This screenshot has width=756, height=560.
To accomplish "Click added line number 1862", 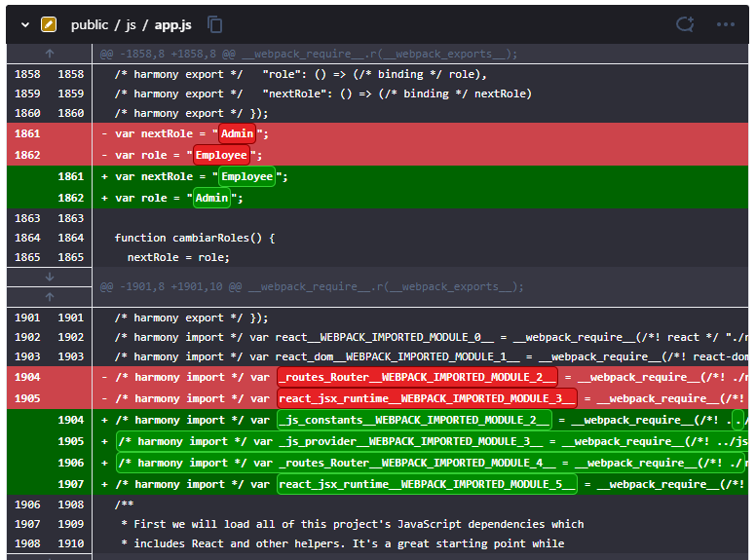I will pos(70,198).
